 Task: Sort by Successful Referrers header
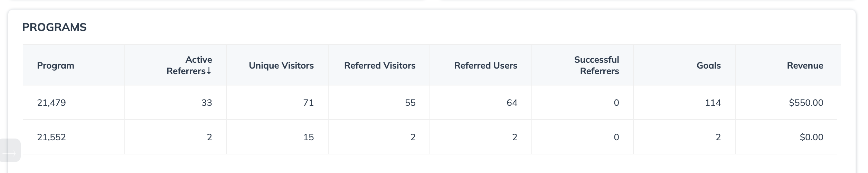[596, 65]
